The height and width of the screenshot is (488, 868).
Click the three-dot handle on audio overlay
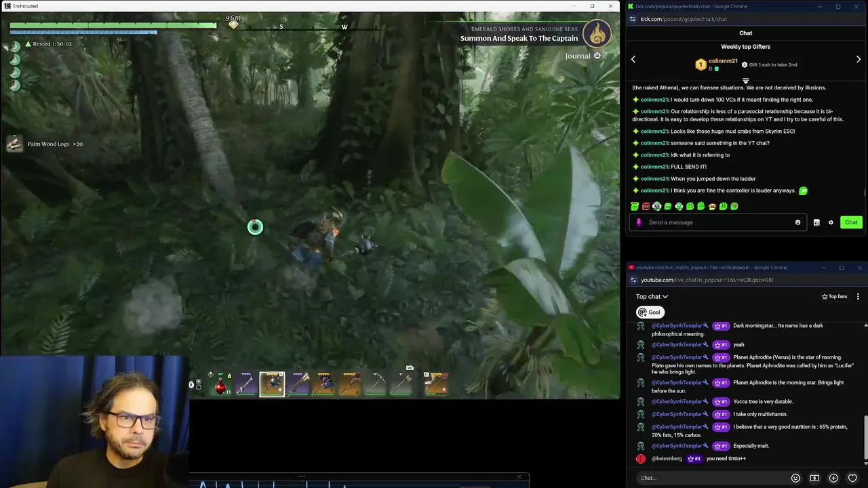coord(302,476)
